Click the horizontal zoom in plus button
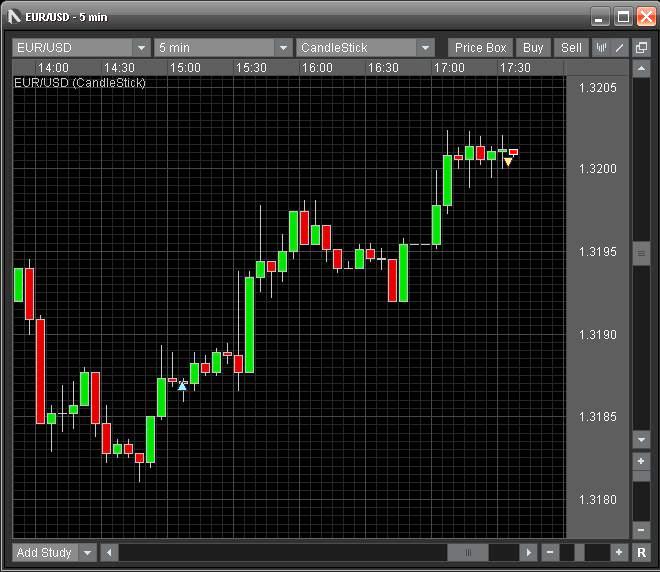The width and height of the screenshot is (660, 573). click(619, 552)
